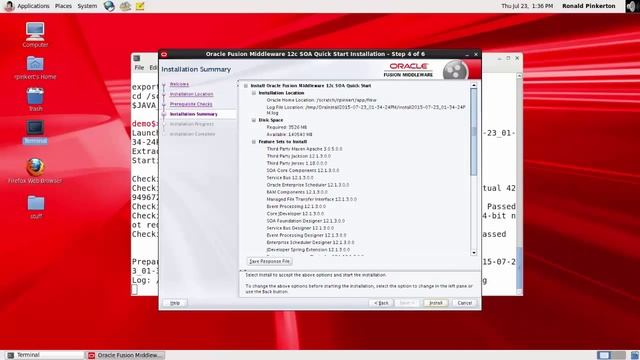Select Third Party Maven Apache row
Viewport: 640px width, 360px height.
304,149
